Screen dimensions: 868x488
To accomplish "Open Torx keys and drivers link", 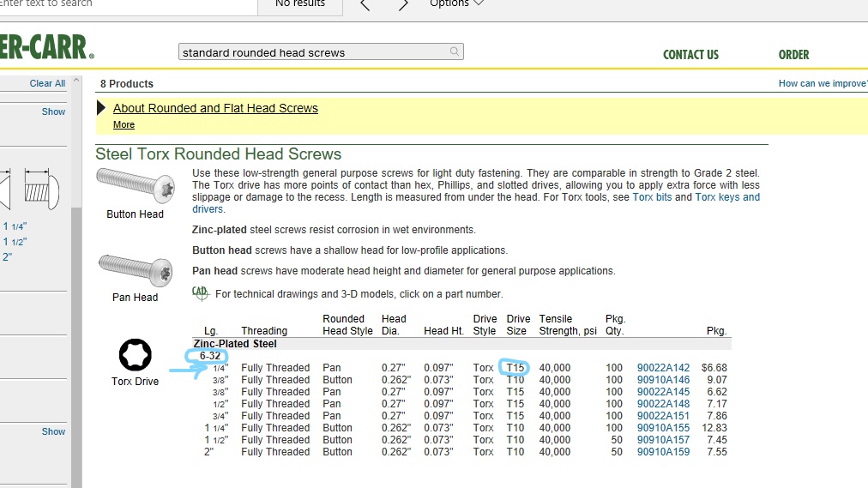I will (x=727, y=197).
